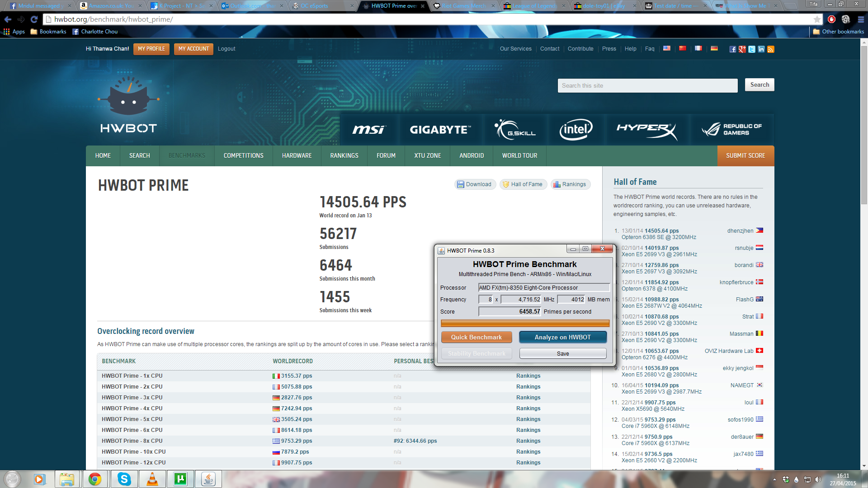This screenshot has width=868, height=488.
Task: Click the Logout link
Action: coord(226,49)
